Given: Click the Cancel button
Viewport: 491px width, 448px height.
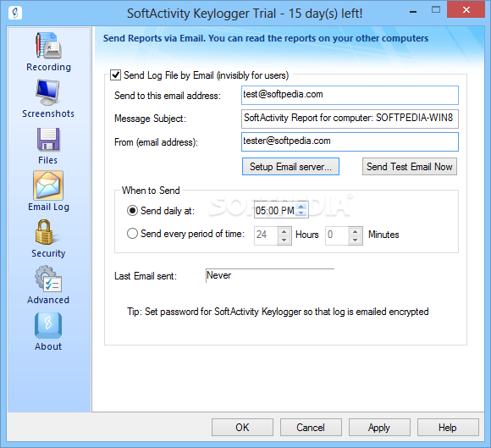Looking at the screenshot, I should tap(311, 428).
